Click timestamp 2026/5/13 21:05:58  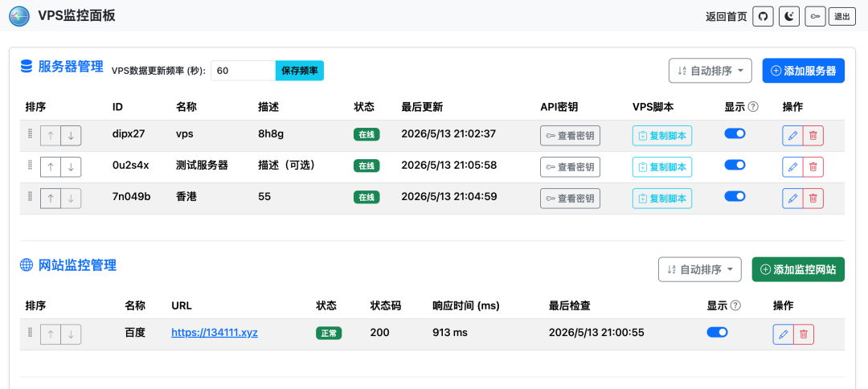pyautogui.click(x=449, y=165)
